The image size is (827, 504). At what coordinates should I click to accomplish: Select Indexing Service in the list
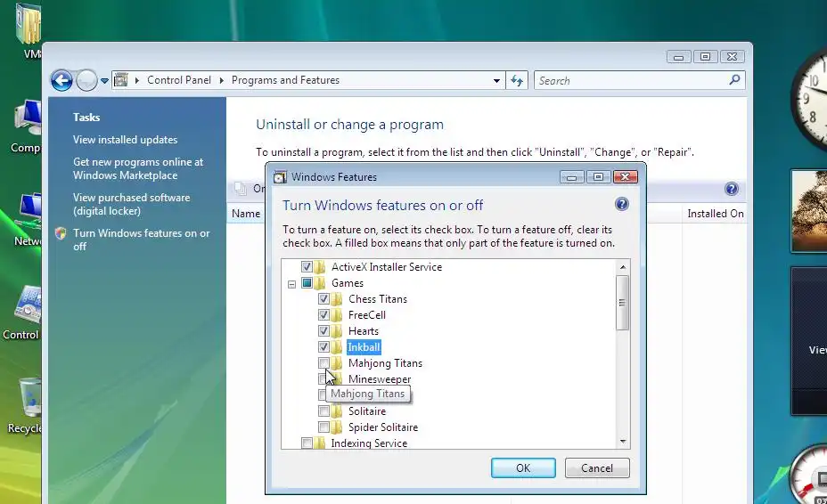coord(369,443)
